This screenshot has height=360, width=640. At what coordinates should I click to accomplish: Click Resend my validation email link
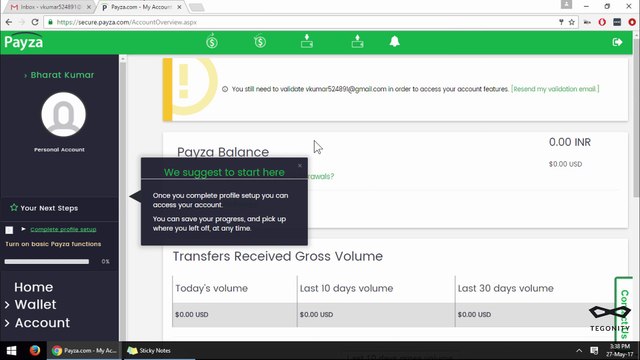coord(555,89)
